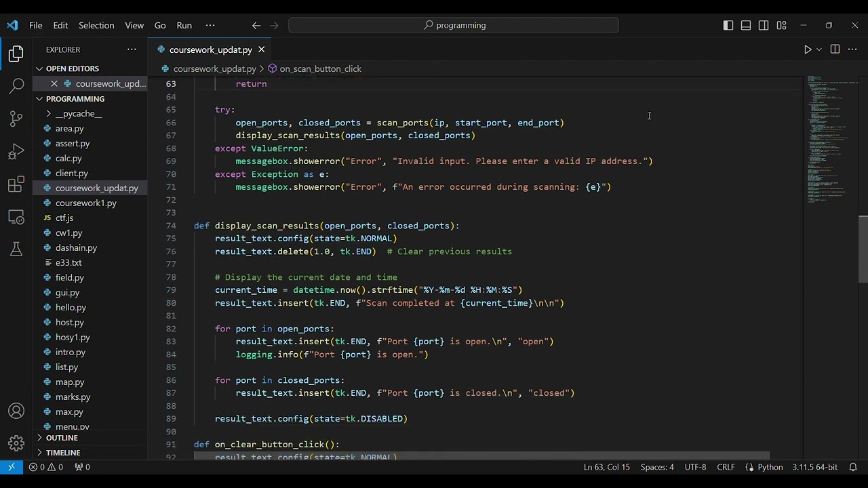
Task: Change indentation via Spaces: 4
Action: [x=657, y=467]
